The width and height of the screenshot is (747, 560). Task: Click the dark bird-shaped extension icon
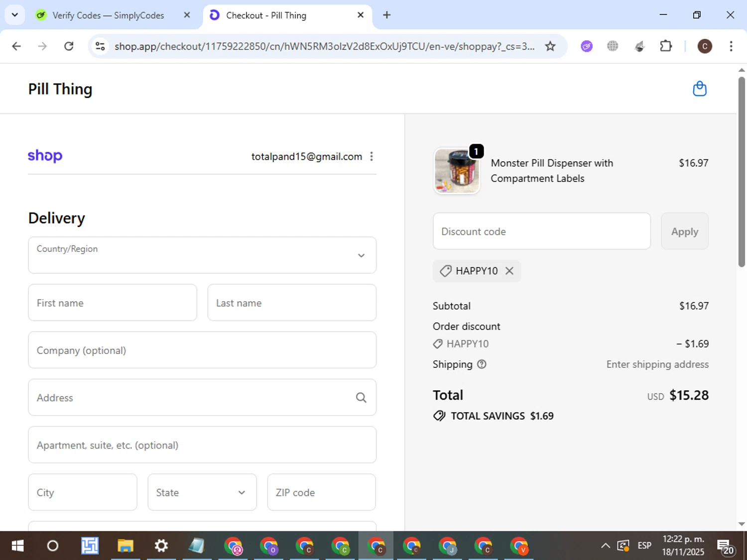639,46
